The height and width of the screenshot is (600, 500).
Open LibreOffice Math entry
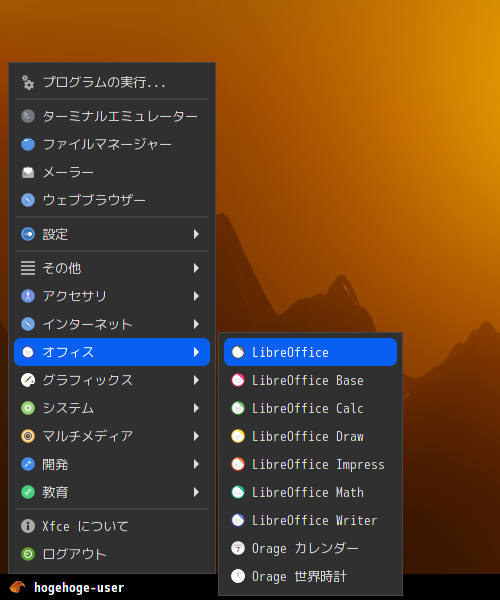click(x=311, y=492)
